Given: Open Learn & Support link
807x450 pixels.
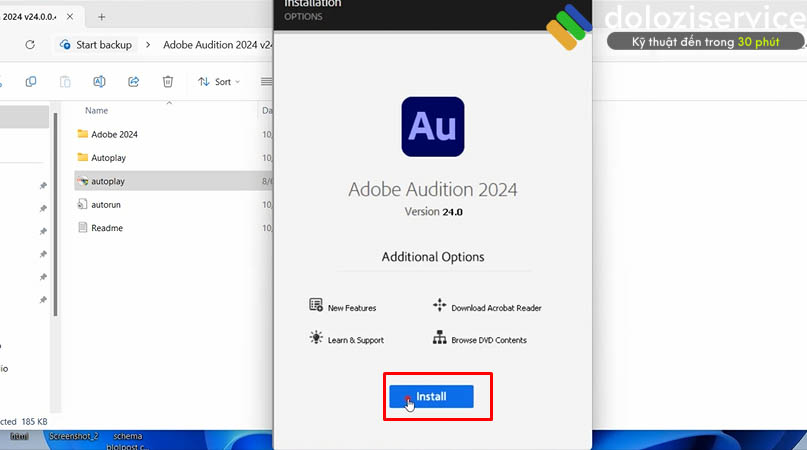Looking at the screenshot, I should (x=356, y=340).
